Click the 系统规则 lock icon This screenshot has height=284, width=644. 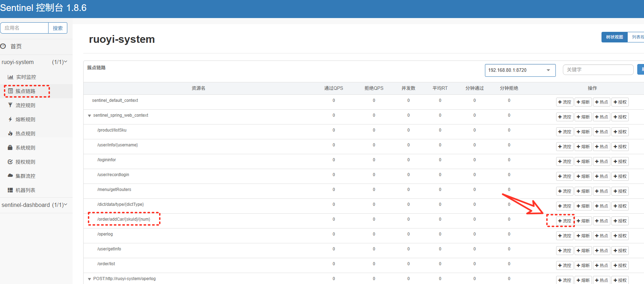(10, 148)
